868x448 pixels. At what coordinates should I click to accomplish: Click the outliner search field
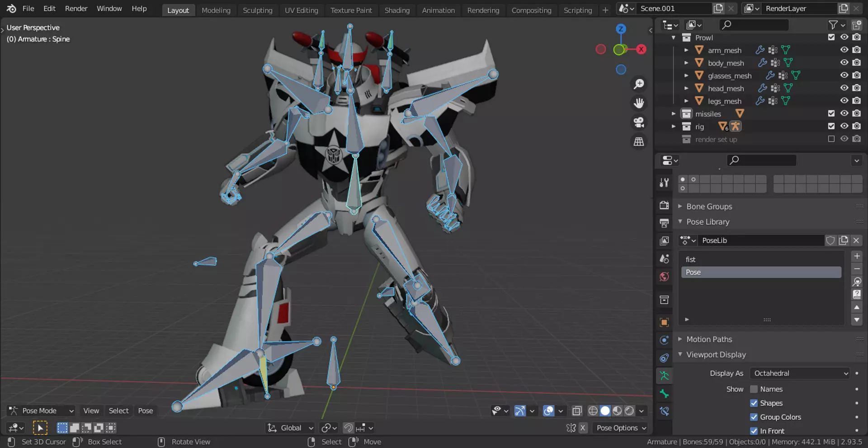pos(754,25)
